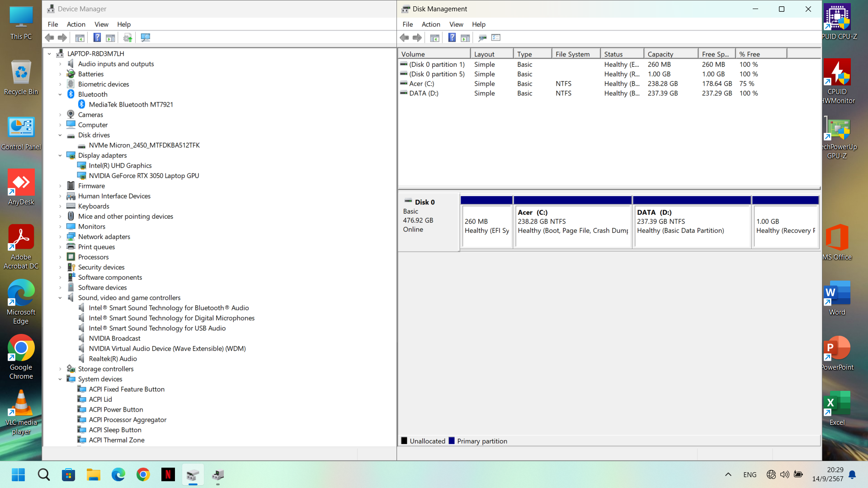Sort volumes by Capacity column header
Viewport: 868px width, 488px height.
tap(670, 54)
